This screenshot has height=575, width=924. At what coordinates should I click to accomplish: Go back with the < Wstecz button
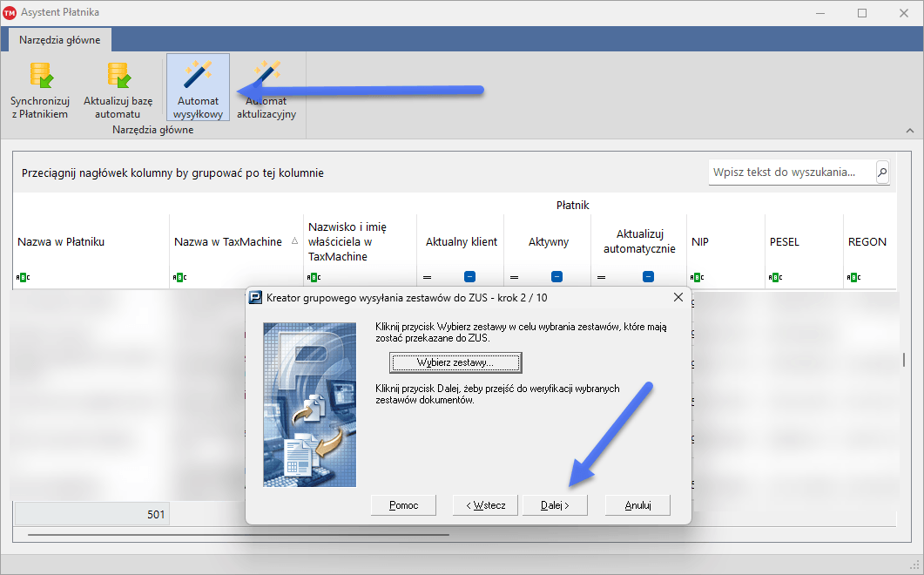pyautogui.click(x=485, y=505)
